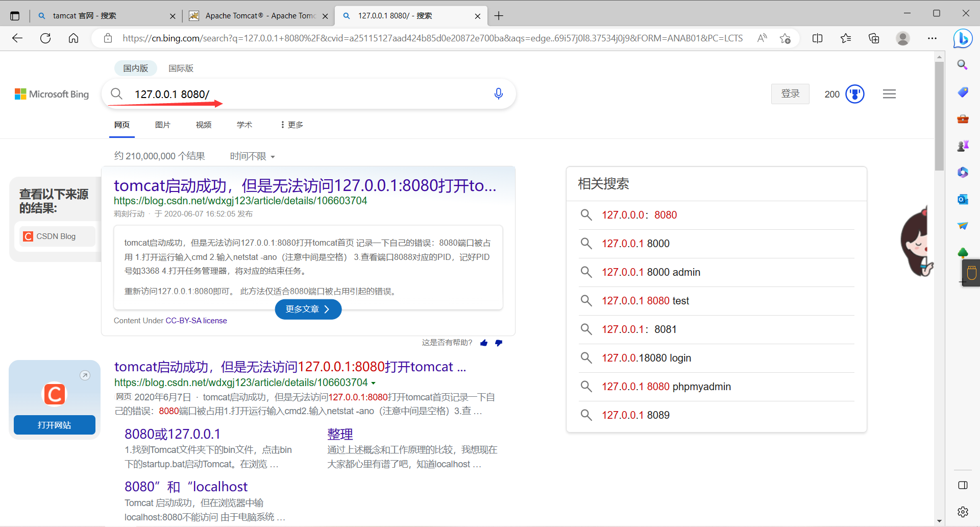Open the Bing hamburger menu
This screenshot has width=980, height=527.
click(x=889, y=94)
